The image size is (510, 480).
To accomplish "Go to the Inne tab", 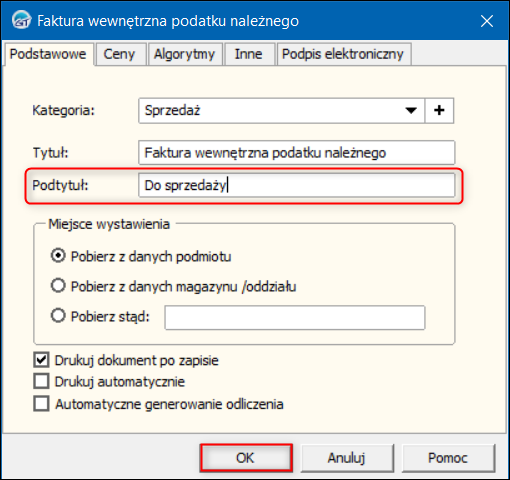I will tap(248, 54).
